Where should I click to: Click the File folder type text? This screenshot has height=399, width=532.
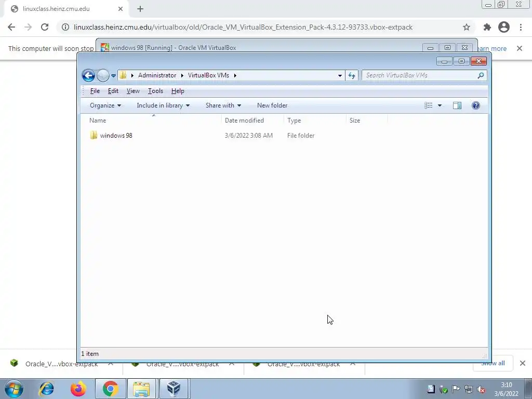point(301,136)
